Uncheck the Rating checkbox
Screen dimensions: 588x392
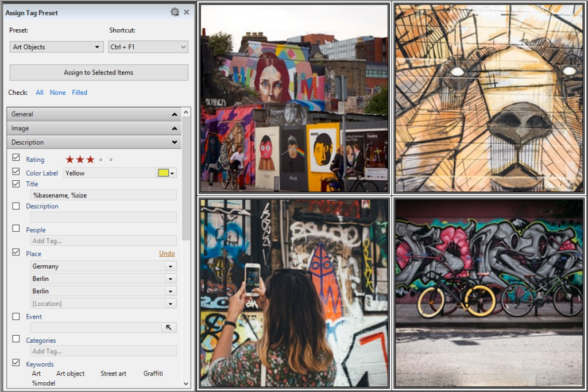(16, 157)
